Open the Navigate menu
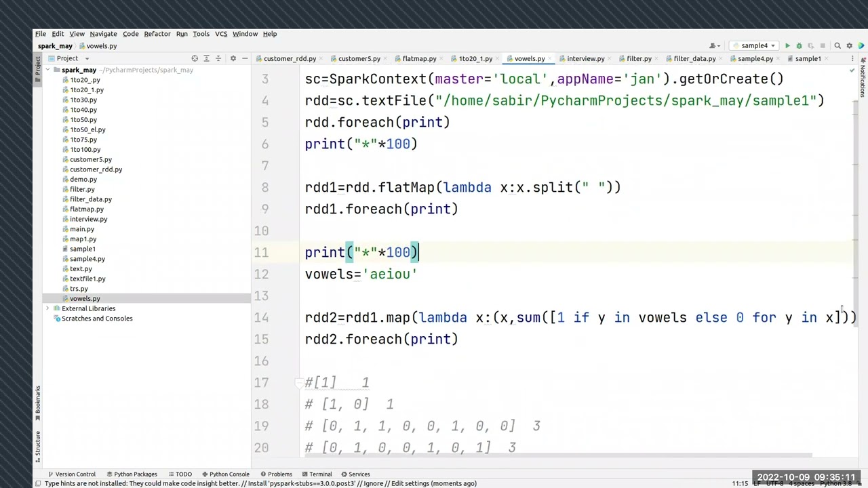This screenshot has height=488, width=868. 103,34
